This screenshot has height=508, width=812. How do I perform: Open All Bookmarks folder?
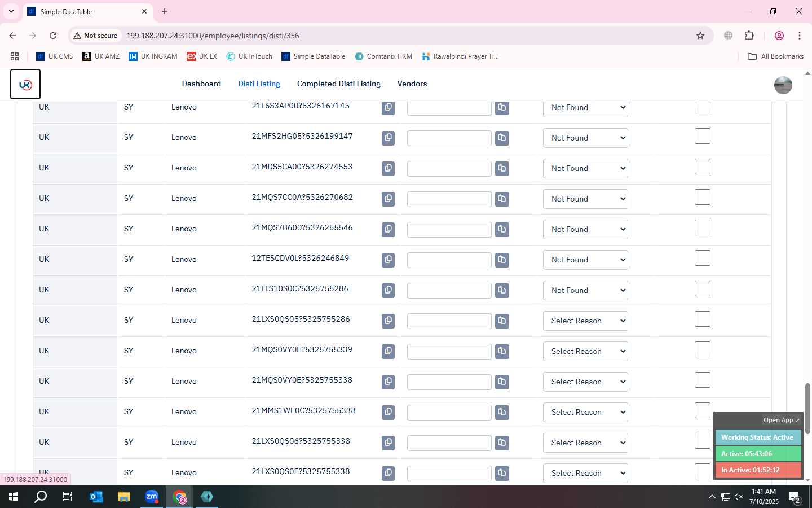coord(775,56)
